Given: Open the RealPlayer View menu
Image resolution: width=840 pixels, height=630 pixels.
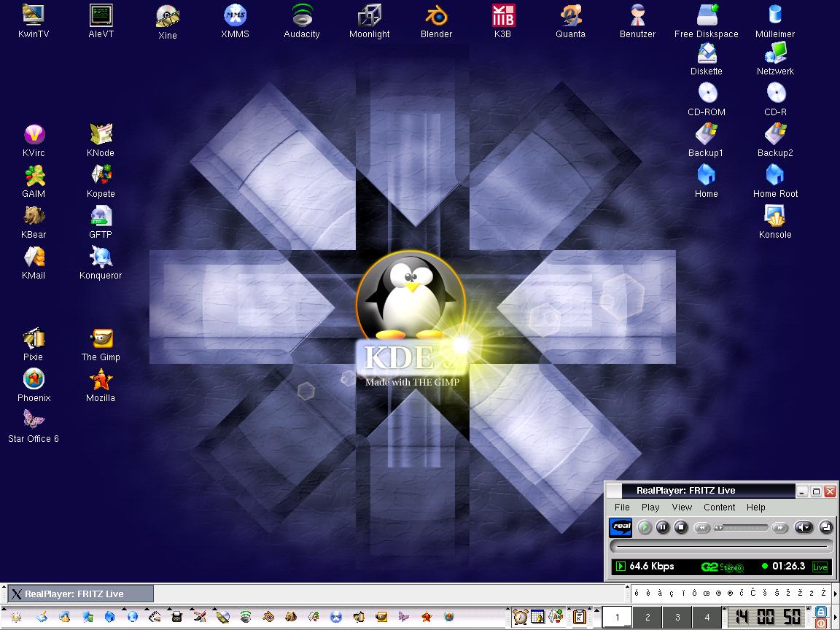Looking at the screenshot, I should [x=682, y=507].
